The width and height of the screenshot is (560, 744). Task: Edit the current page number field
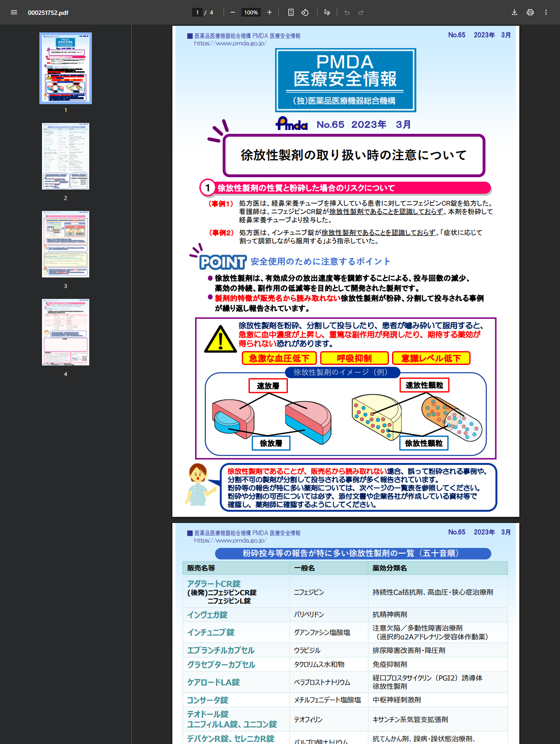(197, 12)
